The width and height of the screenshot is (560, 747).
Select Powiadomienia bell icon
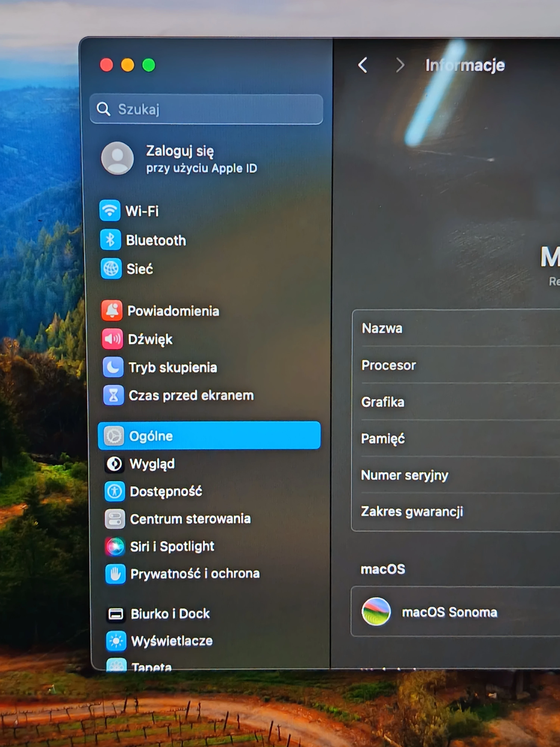[x=112, y=310]
